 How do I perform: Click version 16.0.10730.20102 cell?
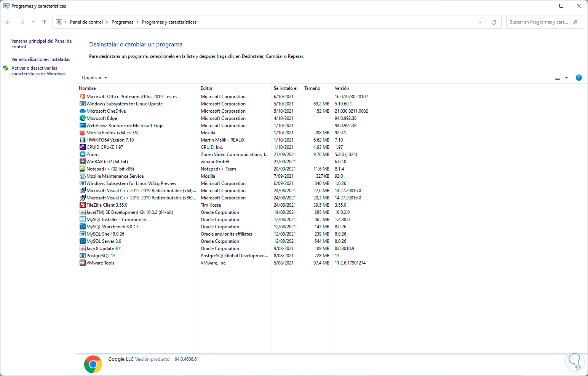tap(352, 97)
